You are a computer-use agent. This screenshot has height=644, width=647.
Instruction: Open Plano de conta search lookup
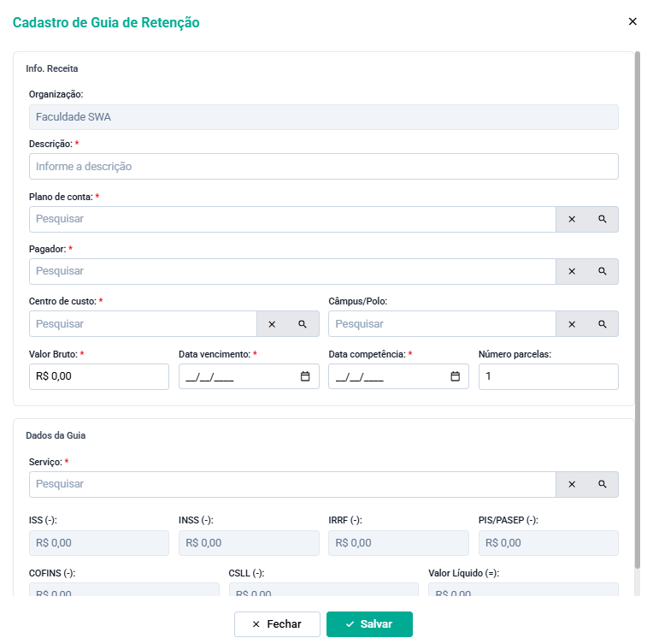point(603,219)
